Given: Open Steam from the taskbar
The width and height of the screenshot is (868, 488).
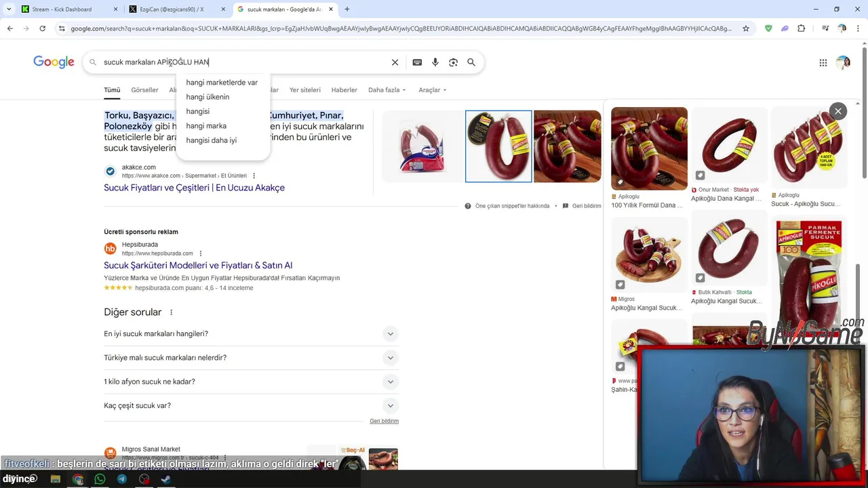Looking at the screenshot, I should pyautogui.click(x=165, y=479).
